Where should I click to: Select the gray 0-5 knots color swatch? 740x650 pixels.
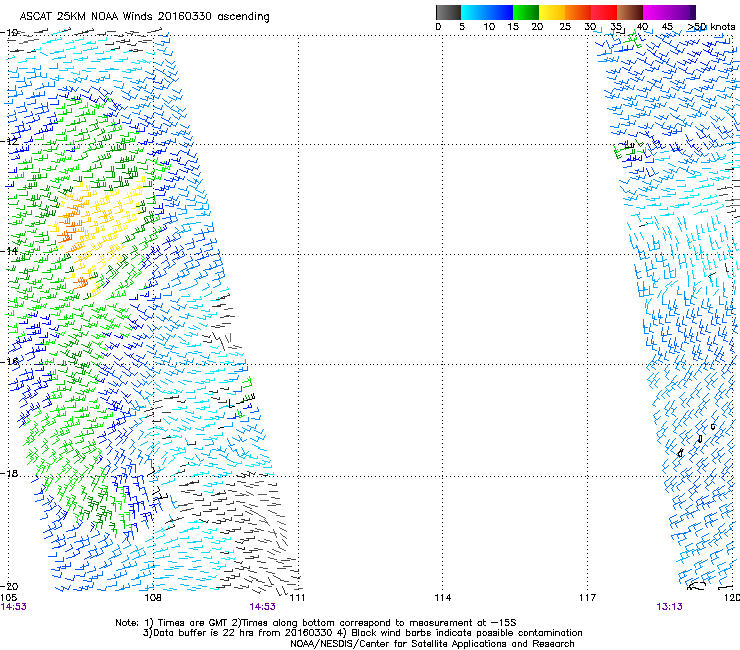click(x=448, y=12)
